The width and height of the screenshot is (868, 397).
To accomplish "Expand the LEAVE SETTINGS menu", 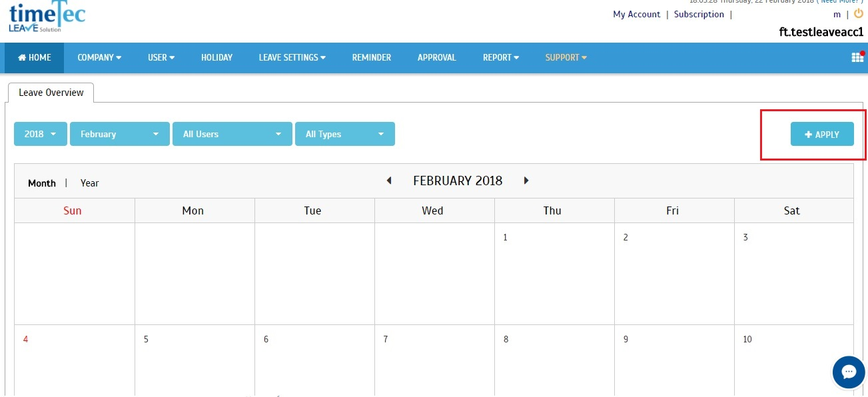I will (292, 58).
